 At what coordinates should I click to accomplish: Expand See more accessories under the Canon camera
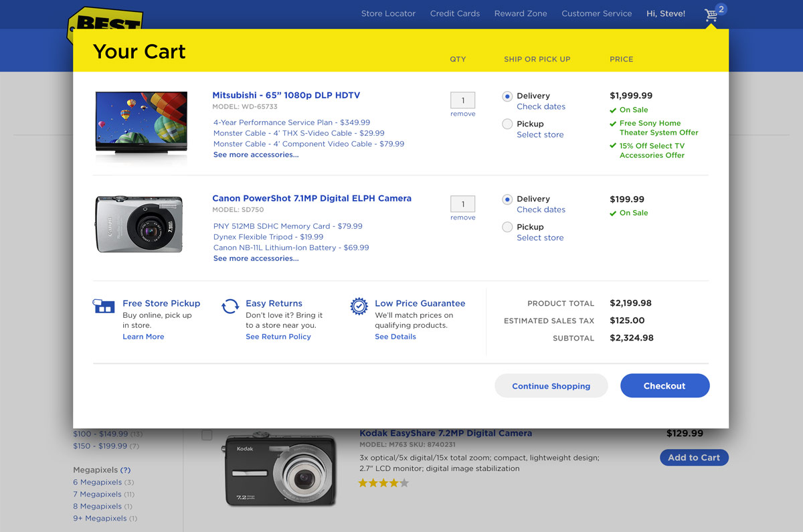pos(256,258)
